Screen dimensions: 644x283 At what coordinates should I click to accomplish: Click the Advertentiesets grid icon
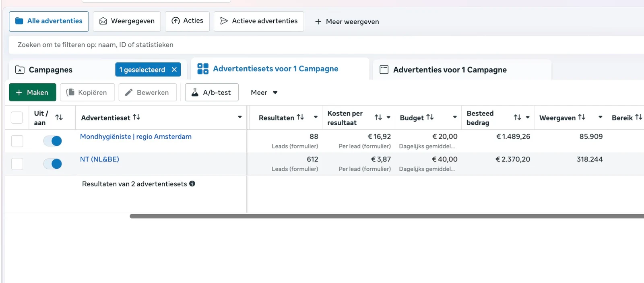[203, 69]
